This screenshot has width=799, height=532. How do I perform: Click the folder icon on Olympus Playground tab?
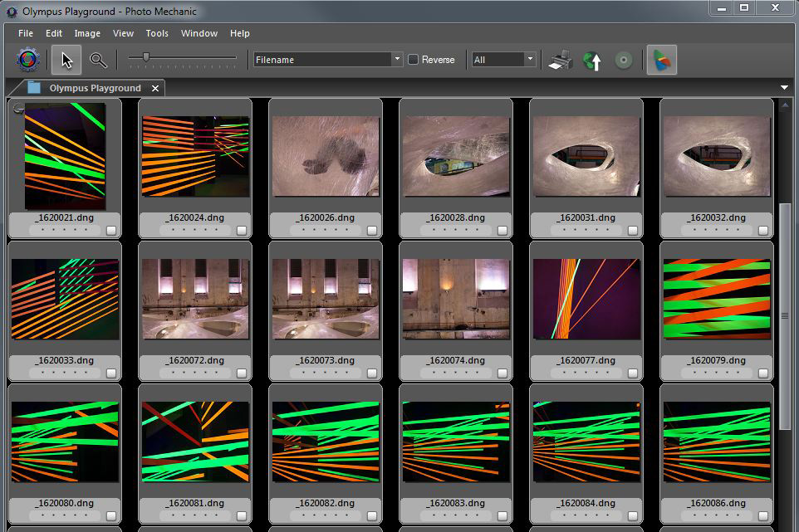tap(34, 88)
